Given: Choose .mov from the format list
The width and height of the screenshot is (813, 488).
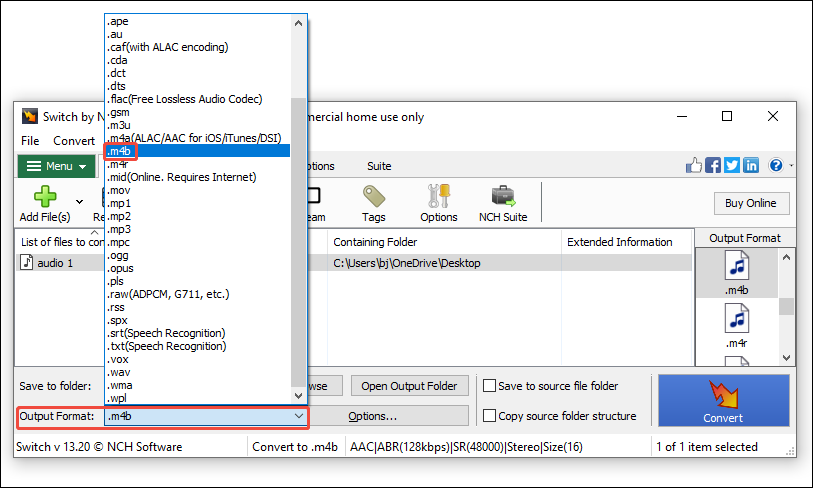Looking at the screenshot, I should tap(198, 190).
